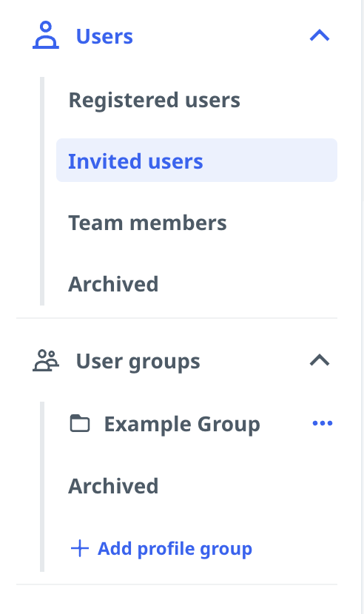Open the three-dot menu for Example Group
This screenshot has width=364, height=614.
[x=323, y=423]
